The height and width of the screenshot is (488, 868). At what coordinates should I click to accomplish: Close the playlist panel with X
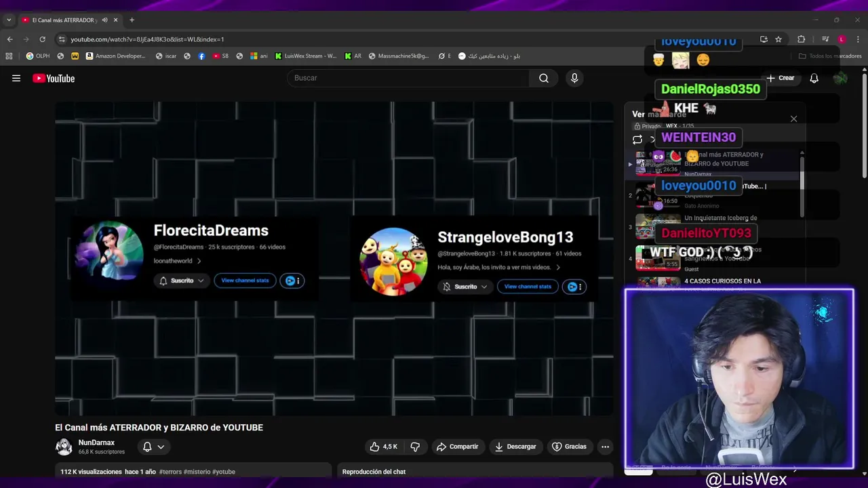click(793, 119)
